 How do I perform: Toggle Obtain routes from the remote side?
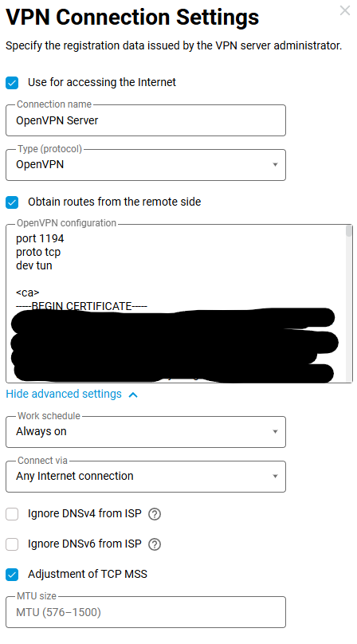pyautogui.click(x=12, y=202)
